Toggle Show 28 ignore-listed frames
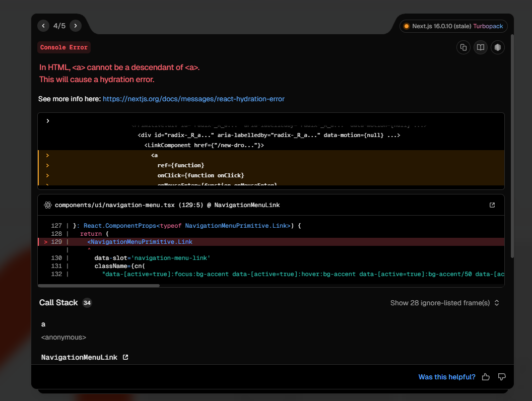This screenshot has height=401, width=532. pos(444,303)
